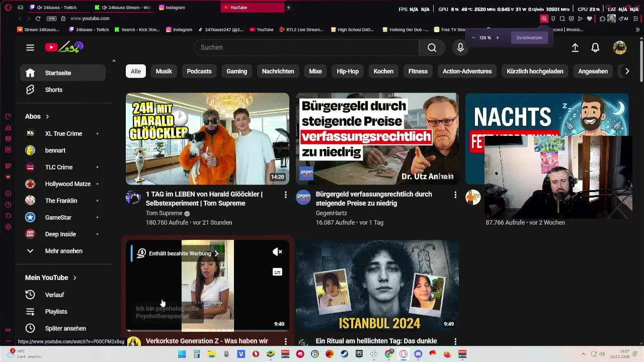644x362 pixels.
Task: Expand Mehr ansehen in subscriptions
Action: [x=63, y=251]
